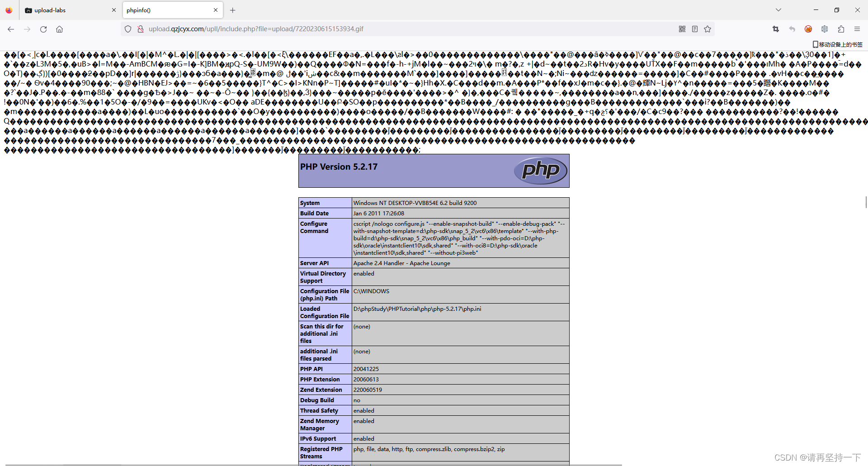Image resolution: width=868 pixels, height=466 pixels.
Task: Toggle reader view icon
Action: pyautogui.click(x=695, y=29)
